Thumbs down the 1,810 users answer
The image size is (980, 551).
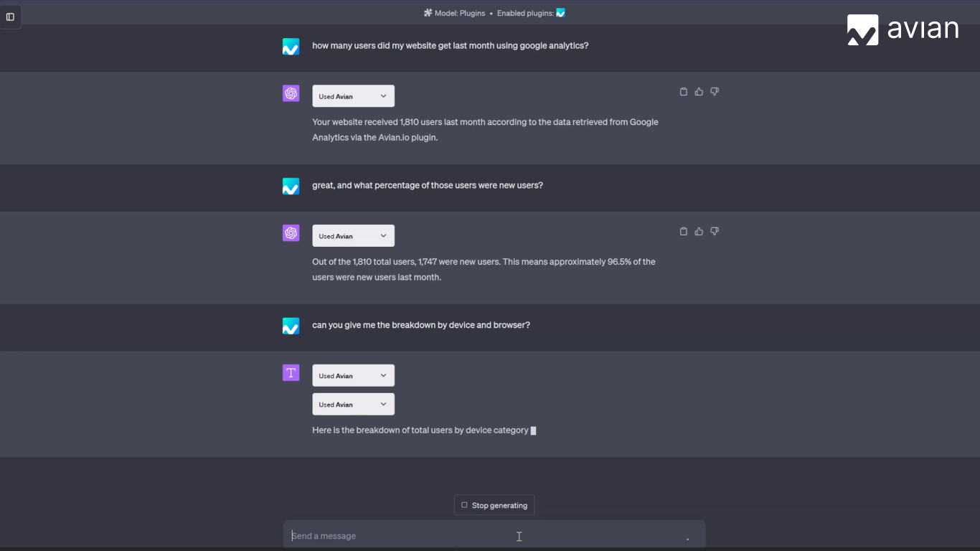point(714,91)
